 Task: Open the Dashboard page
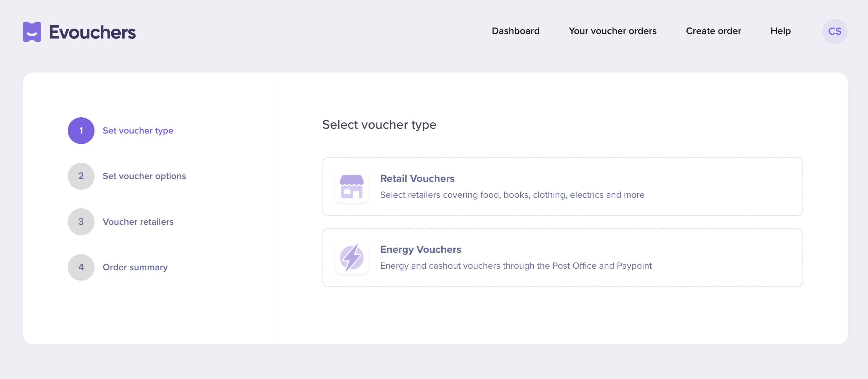coord(515,31)
